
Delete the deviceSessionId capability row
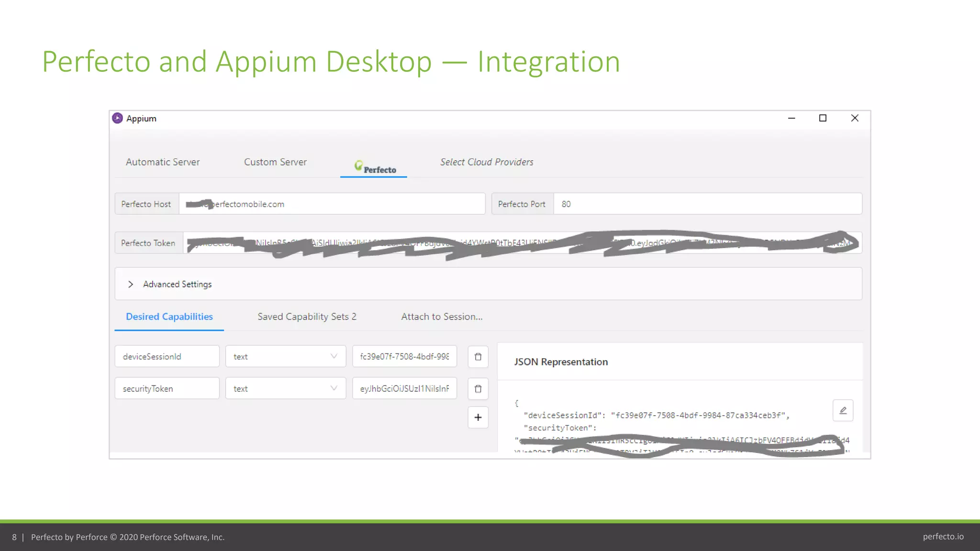(478, 357)
